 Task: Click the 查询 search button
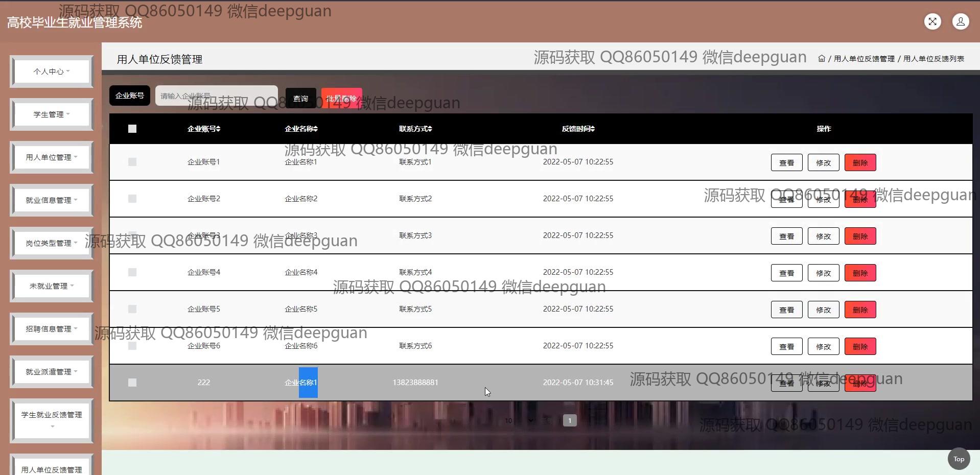pyautogui.click(x=300, y=98)
